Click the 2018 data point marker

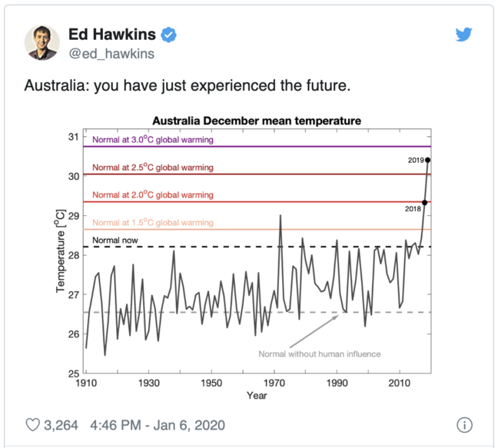click(x=425, y=202)
